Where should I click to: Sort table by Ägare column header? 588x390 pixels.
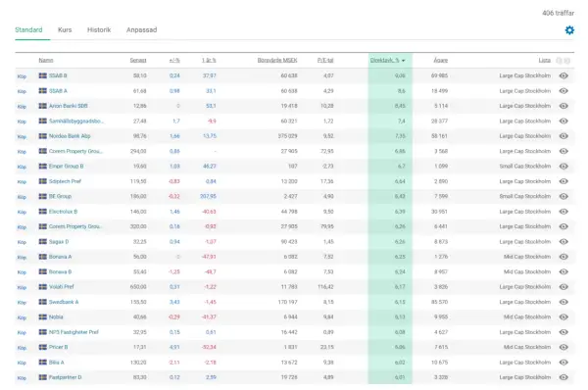click(441, 61)
